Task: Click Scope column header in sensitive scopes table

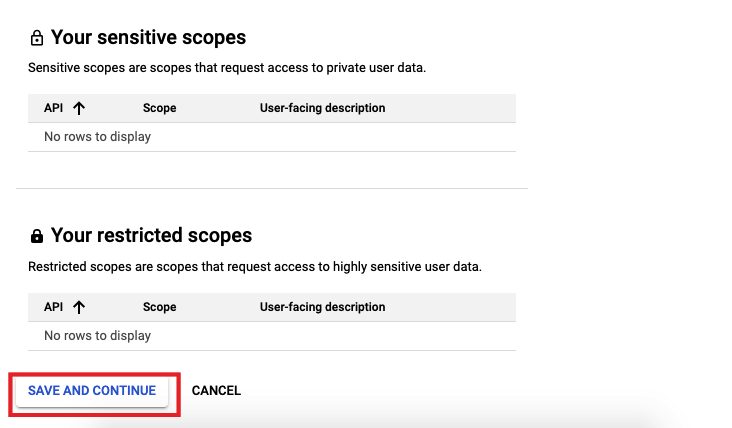Action: (x=159, y=108)
